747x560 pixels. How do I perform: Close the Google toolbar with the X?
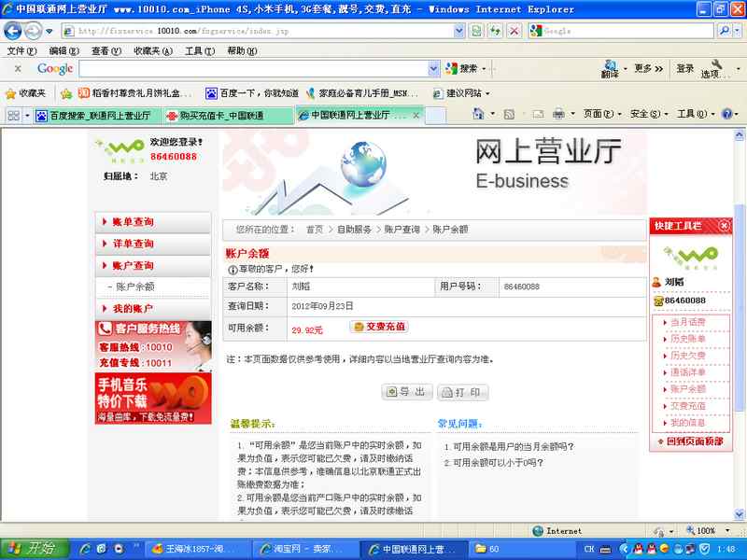coord(18,69)
